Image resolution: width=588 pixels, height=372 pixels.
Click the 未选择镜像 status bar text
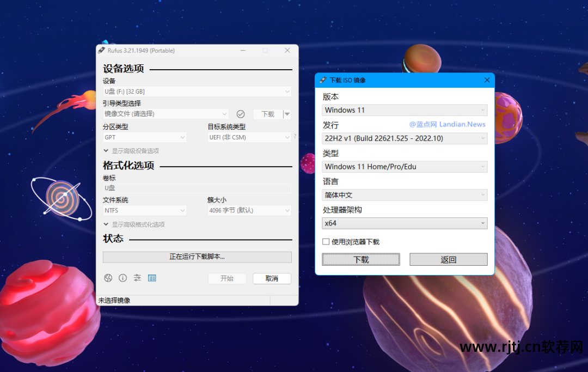pyautogui.click(x=114, y=300)
